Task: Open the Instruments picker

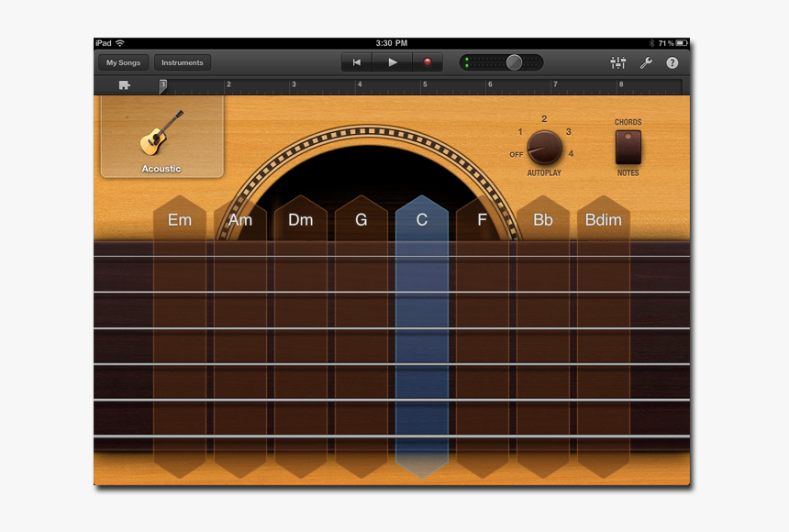Action: [x=183, y=62]
